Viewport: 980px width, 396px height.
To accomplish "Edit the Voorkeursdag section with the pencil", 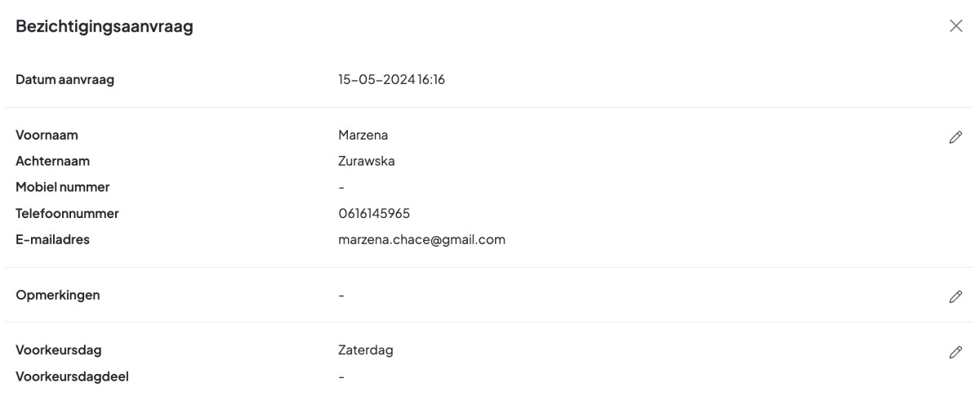I will (955, 352).
